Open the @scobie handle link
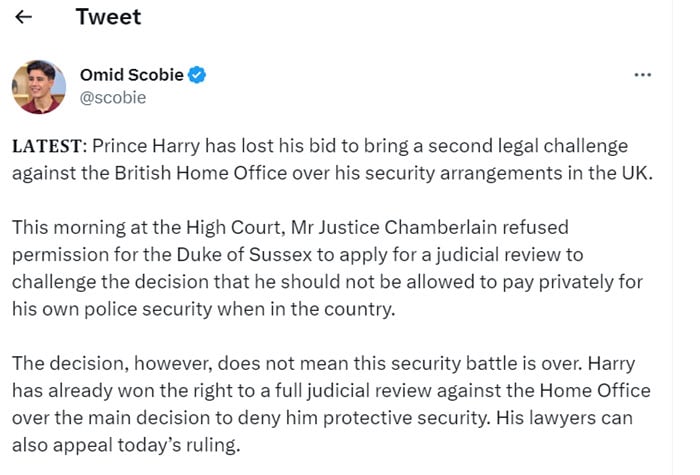700x475 pixels. [112, 97]
